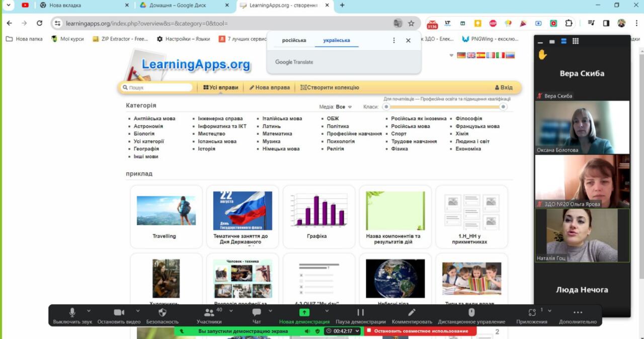Image resolution: width=644 pixels, height=339 pixels.
Task: Open the Фізика category
Action: pyautogui.click(x=399, y=149)
